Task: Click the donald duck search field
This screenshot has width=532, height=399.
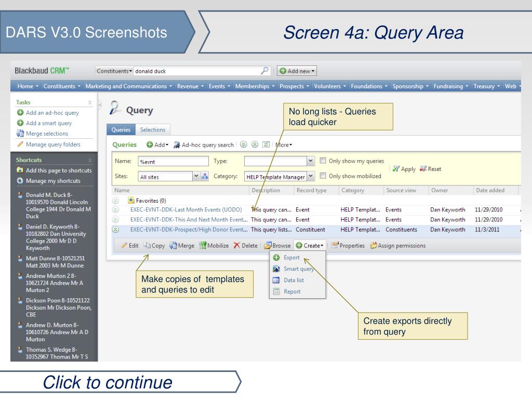Action: click(x=197, y=71)
